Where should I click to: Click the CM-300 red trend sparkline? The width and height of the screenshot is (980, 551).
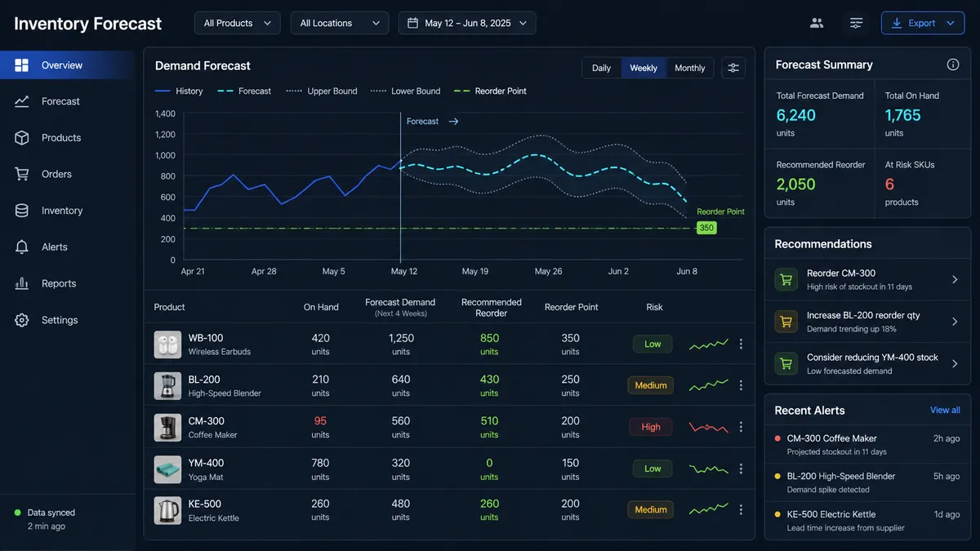(708, 426)
